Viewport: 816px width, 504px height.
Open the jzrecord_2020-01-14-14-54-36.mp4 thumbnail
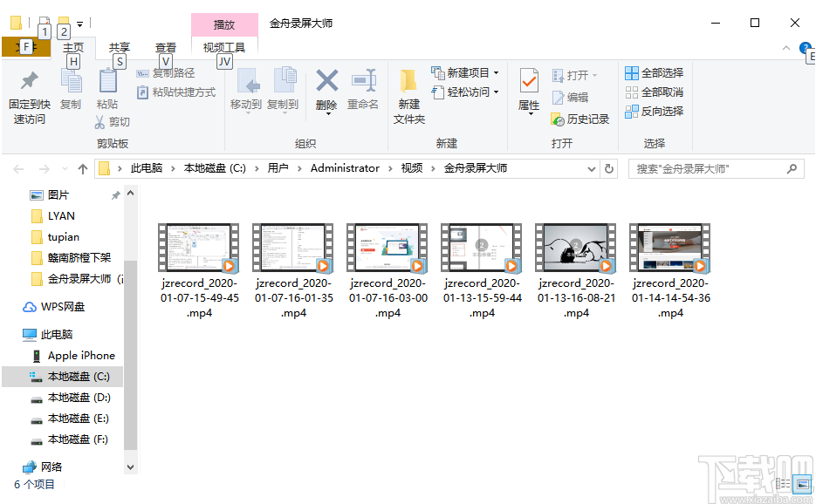[x=669, y=247]
